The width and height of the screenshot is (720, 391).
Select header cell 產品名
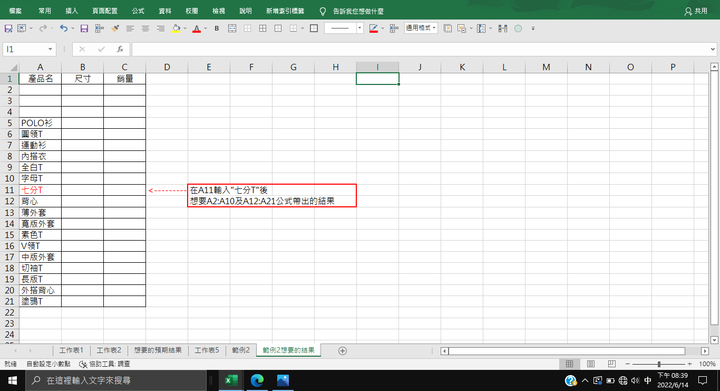pos(40,78)
